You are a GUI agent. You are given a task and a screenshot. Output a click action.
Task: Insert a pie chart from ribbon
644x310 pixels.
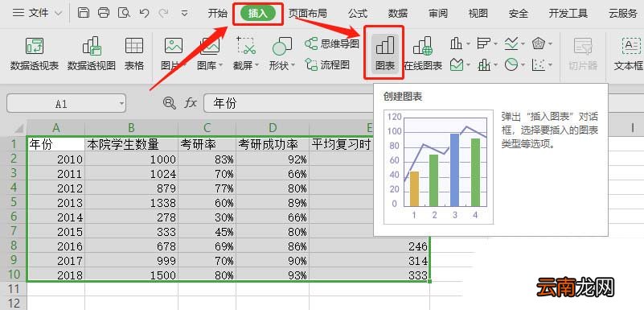coord(511,64)
